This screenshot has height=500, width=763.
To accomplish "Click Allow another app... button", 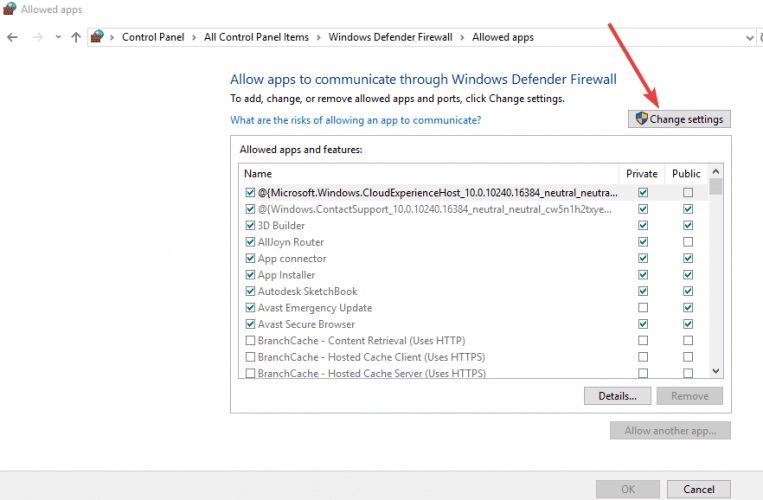I will 670,430.
